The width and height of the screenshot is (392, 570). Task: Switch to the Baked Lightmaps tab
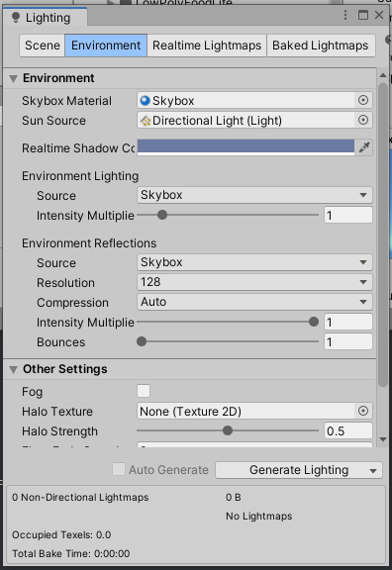[321, 46]
